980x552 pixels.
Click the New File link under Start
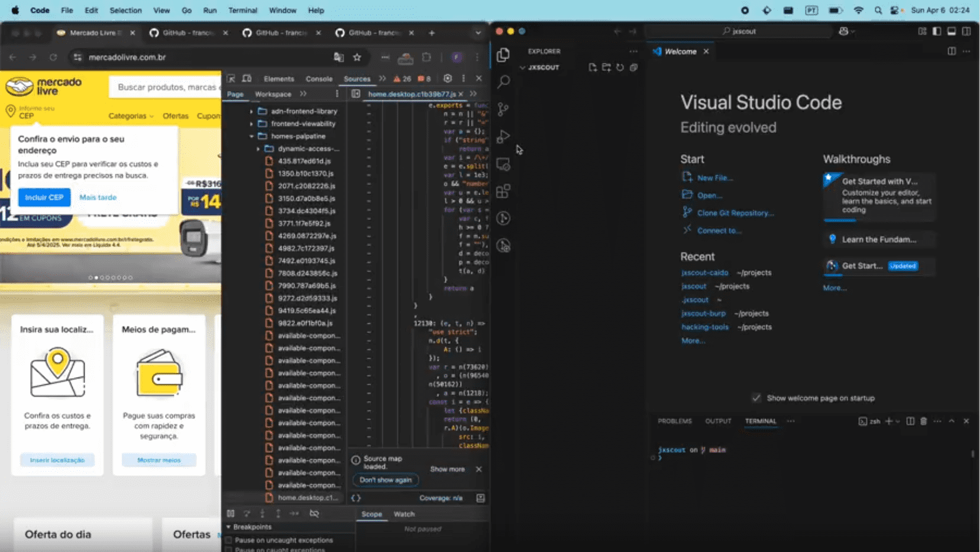[714, 177]
